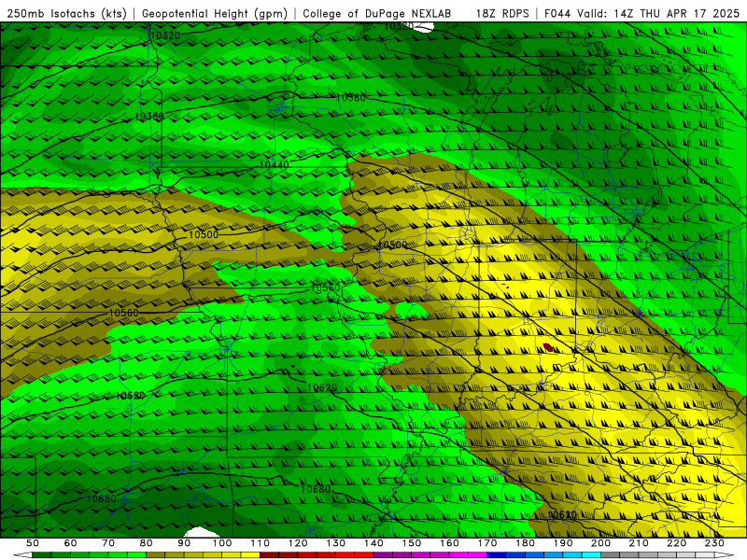Click the 160 label on color scale
This screenshot has height=560, width=747.
tap(449, 543)
